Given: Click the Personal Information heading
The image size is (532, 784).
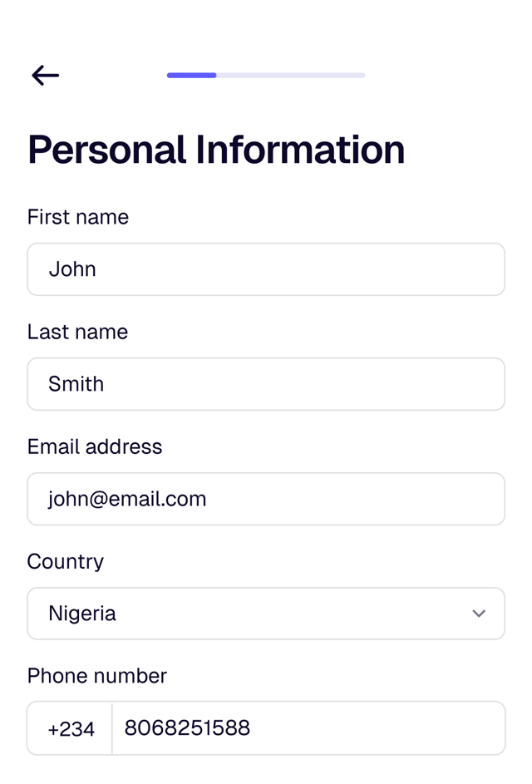Looking at the screenshot, I should [217, 149].
